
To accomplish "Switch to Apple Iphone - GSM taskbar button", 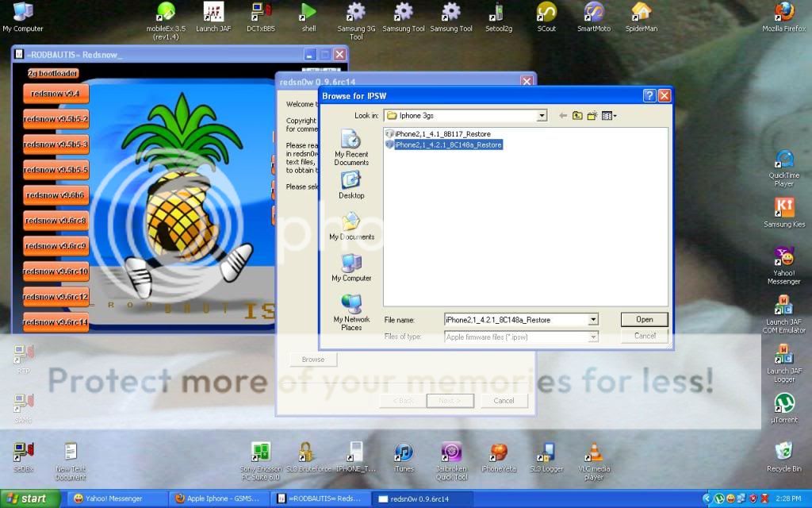I will pyautogui.click(x=218, y=498).
